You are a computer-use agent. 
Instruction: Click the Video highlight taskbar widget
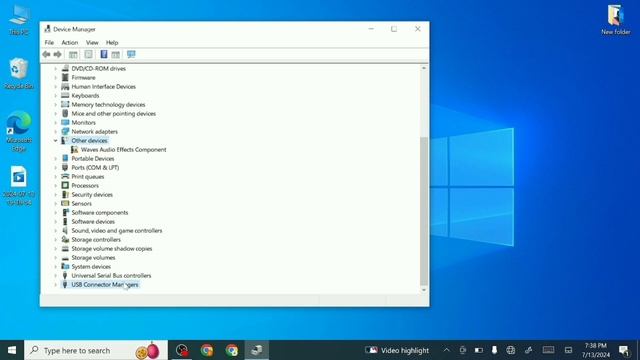point(397,350)
